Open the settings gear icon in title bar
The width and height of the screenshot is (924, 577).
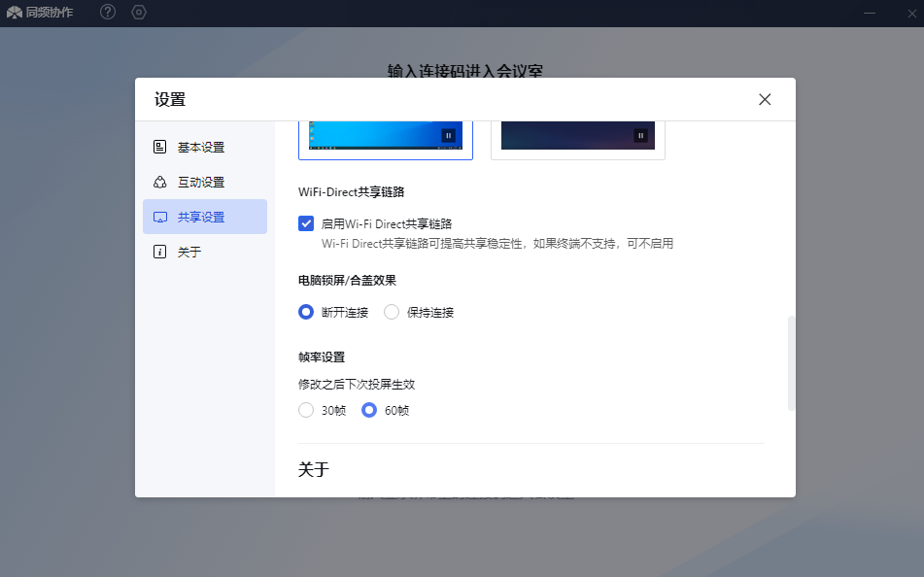click(139, 13)
